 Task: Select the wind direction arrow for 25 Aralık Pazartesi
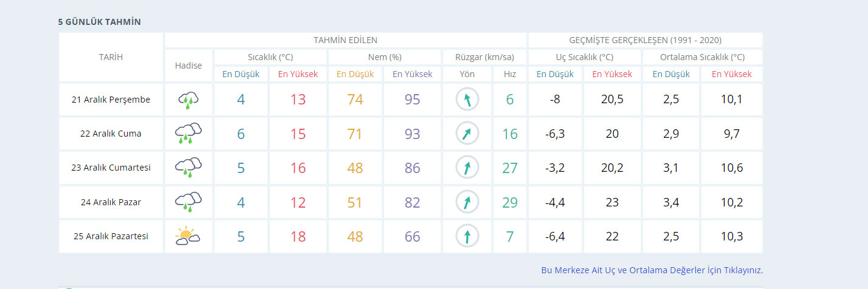pos(467,236)
